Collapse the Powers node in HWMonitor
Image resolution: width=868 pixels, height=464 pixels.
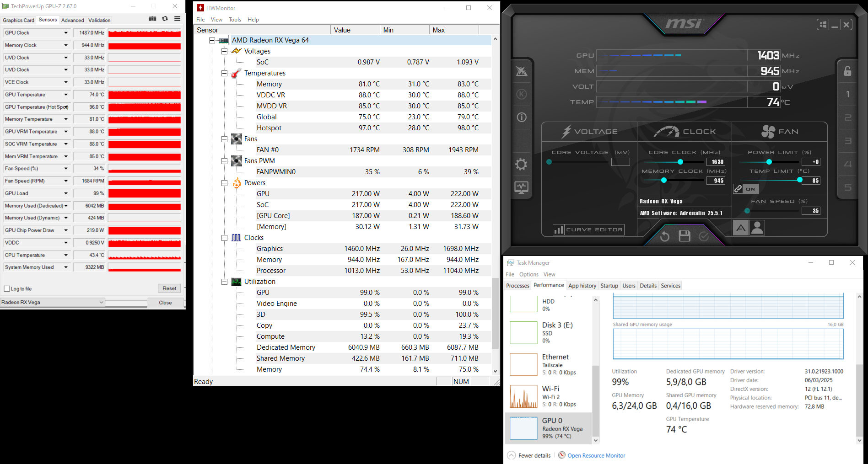[224, 183]
